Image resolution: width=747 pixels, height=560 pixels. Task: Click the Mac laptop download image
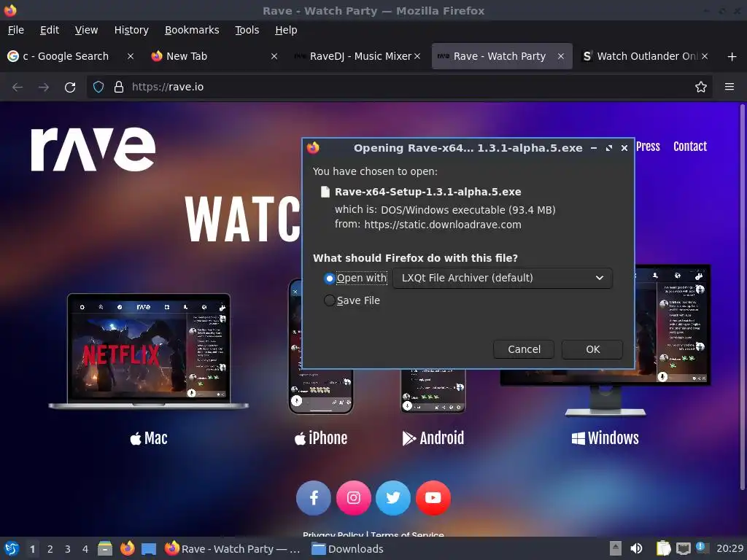149,351
